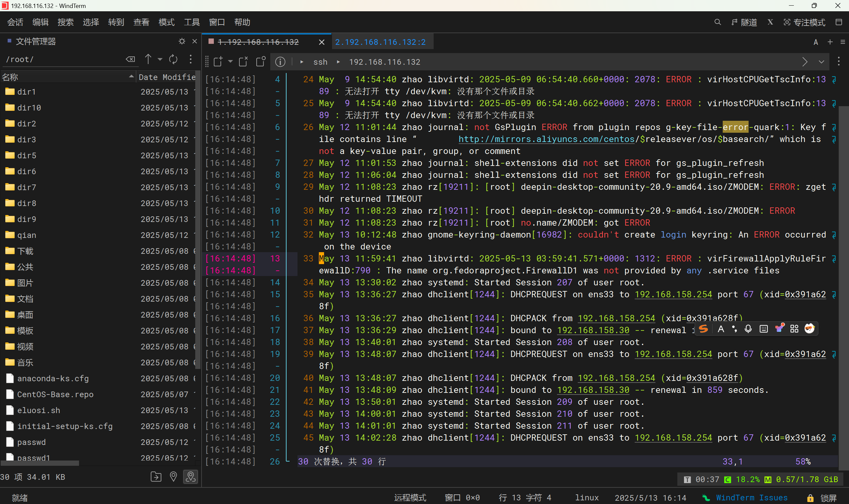Image resolution: width=849 pixels, height=504 pixels.
Task: Open dropdown arrow beside new session icon
Action: click(230, 61)
